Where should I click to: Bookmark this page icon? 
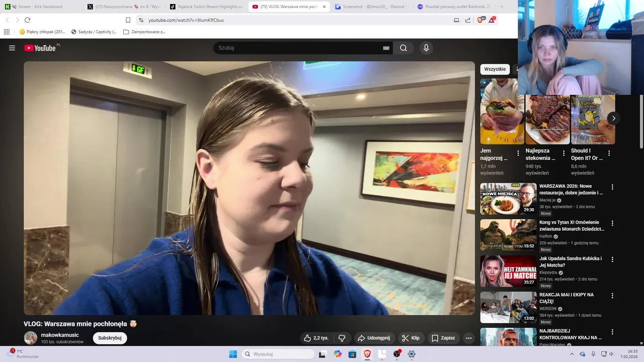[128, 20]
